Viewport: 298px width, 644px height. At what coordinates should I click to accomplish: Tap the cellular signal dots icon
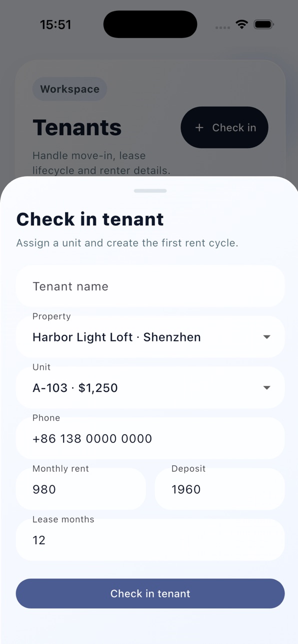[x=222, y=27]
